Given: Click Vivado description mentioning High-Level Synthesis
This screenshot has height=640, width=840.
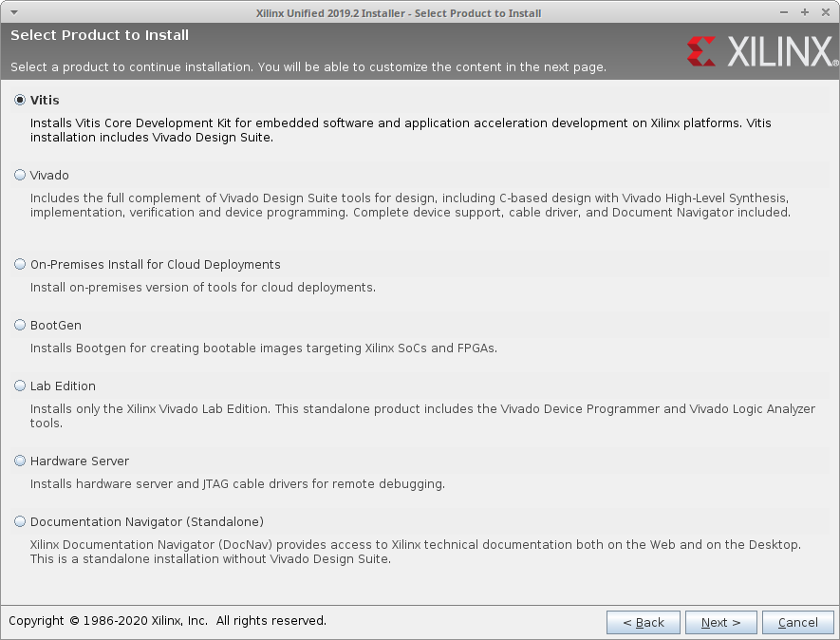Looking at the screenshot, I should coord(410,205).
